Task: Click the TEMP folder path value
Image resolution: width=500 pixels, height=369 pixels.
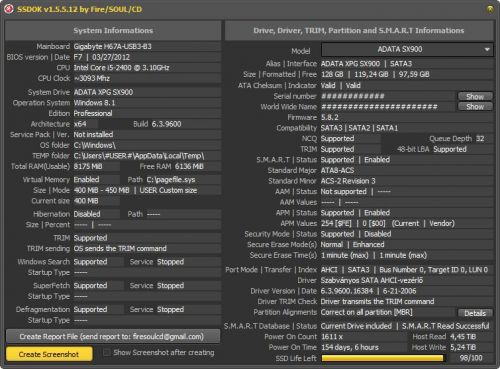Action: pyautogui.click(x=139, y=156)
